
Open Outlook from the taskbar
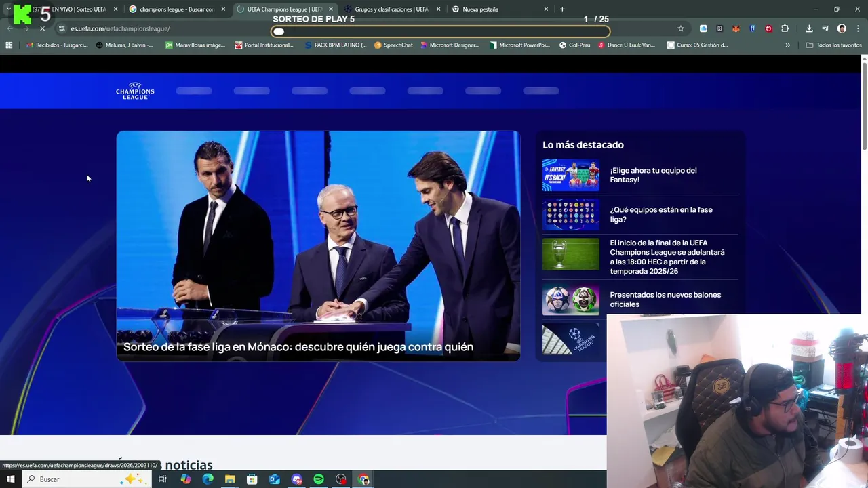pyautogui.click(x=274, y=479)
